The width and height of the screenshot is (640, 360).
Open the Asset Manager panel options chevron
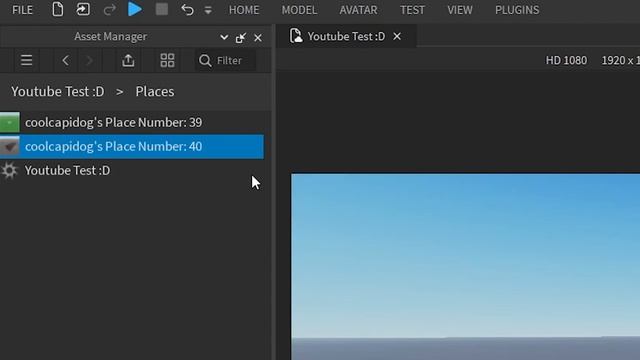pyautogui.click(x=224, y=38)
